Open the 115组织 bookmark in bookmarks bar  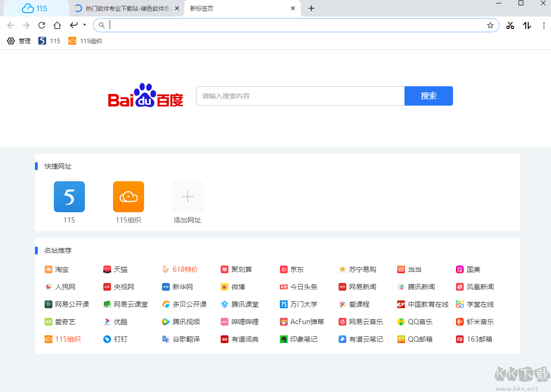pyautogui.click(x=85, y=41)
